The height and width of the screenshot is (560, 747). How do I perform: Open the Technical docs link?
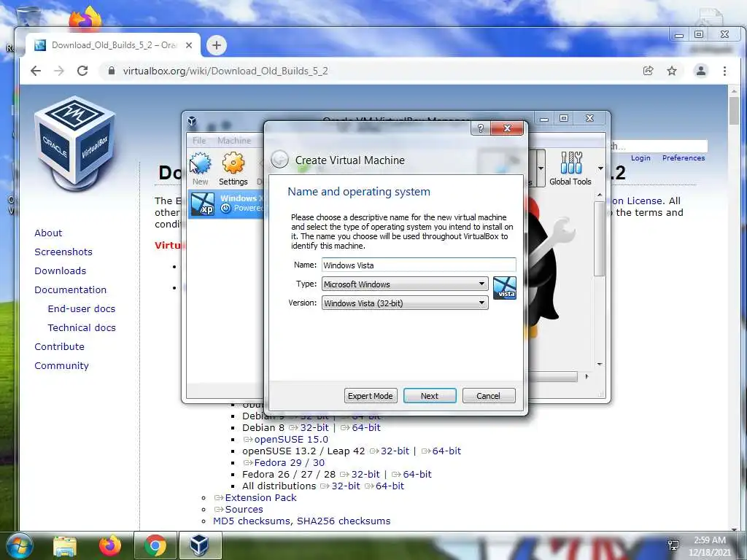click(82, 327)
